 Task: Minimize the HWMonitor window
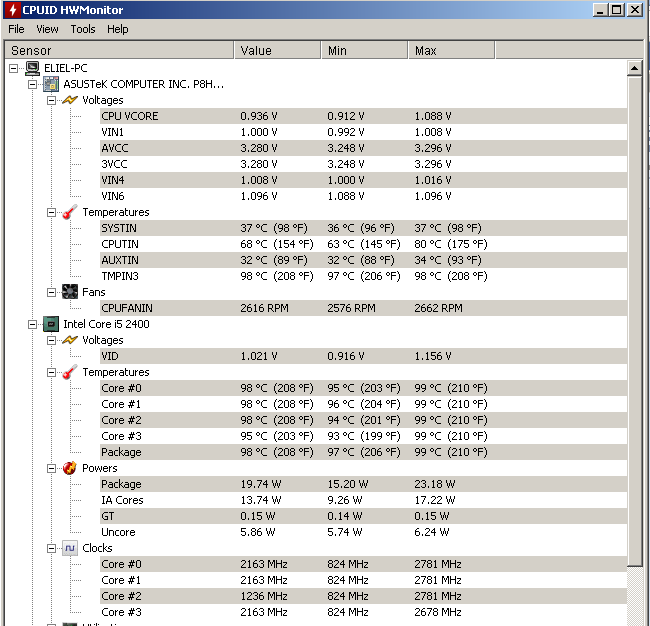600,10
